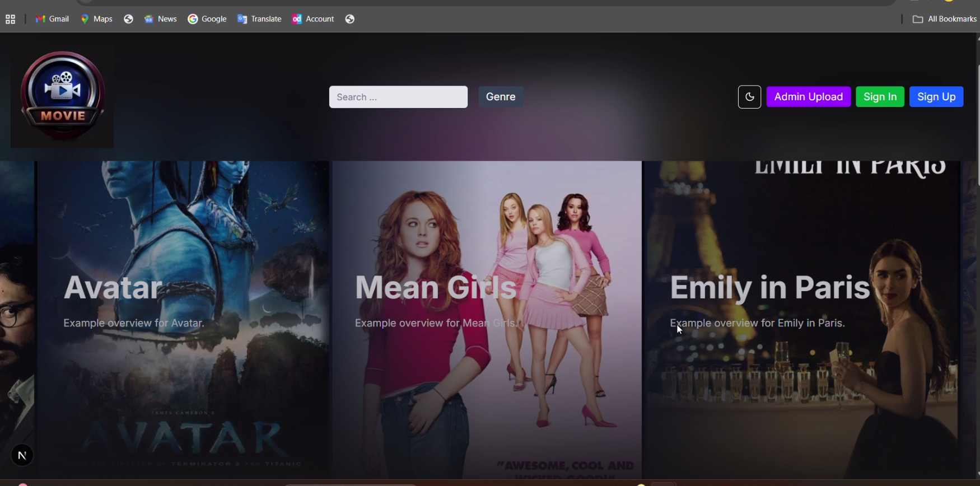Click the Avatar title text
Screen dimensions: 980x486
tap(113, 288)
